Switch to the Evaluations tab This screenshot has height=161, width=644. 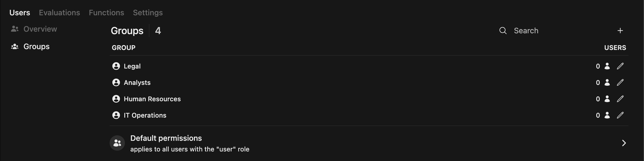click(59, 13)
